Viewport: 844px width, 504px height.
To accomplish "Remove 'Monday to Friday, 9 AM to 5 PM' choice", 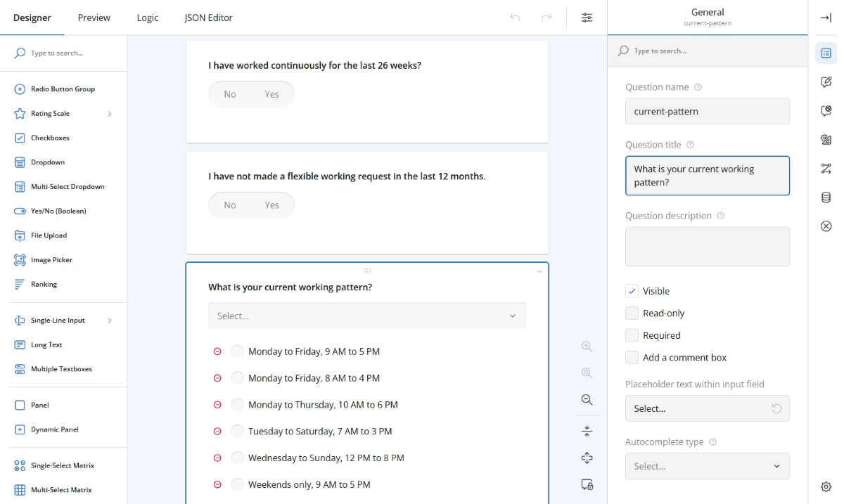I will 217,351.
